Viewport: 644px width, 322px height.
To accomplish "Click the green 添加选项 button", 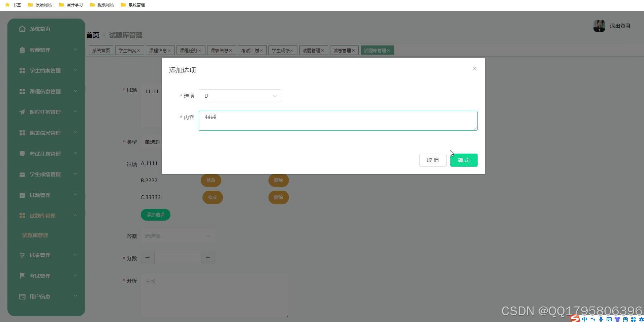I will (x=156, y=215).
